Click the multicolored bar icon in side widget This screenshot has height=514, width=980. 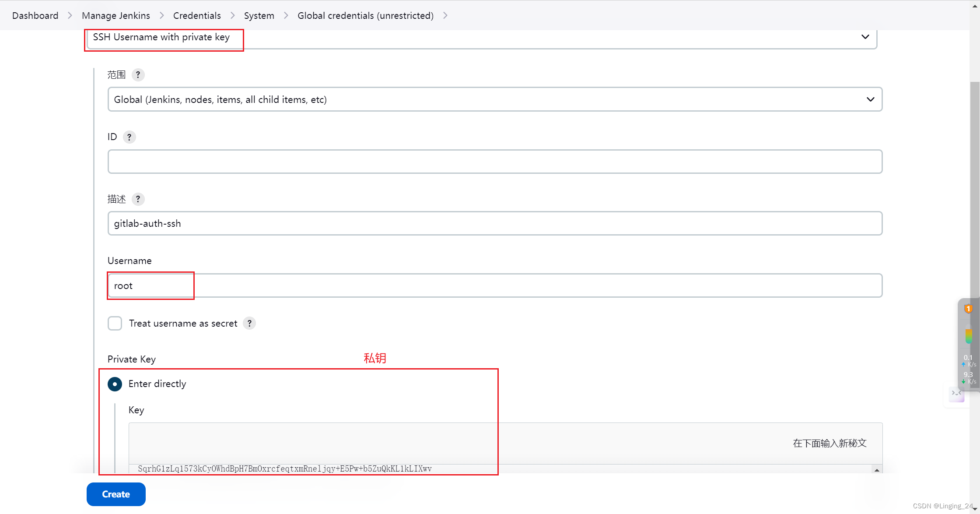pos(969,336)
